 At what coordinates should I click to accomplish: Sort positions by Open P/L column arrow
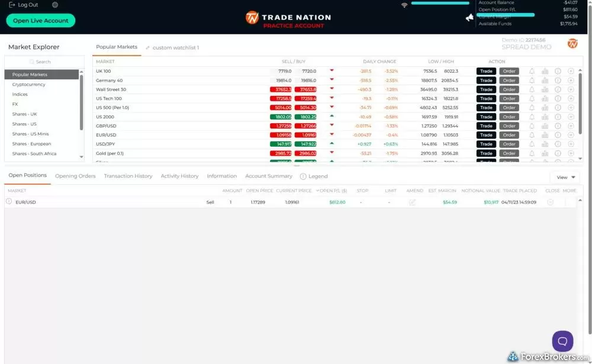318,191
